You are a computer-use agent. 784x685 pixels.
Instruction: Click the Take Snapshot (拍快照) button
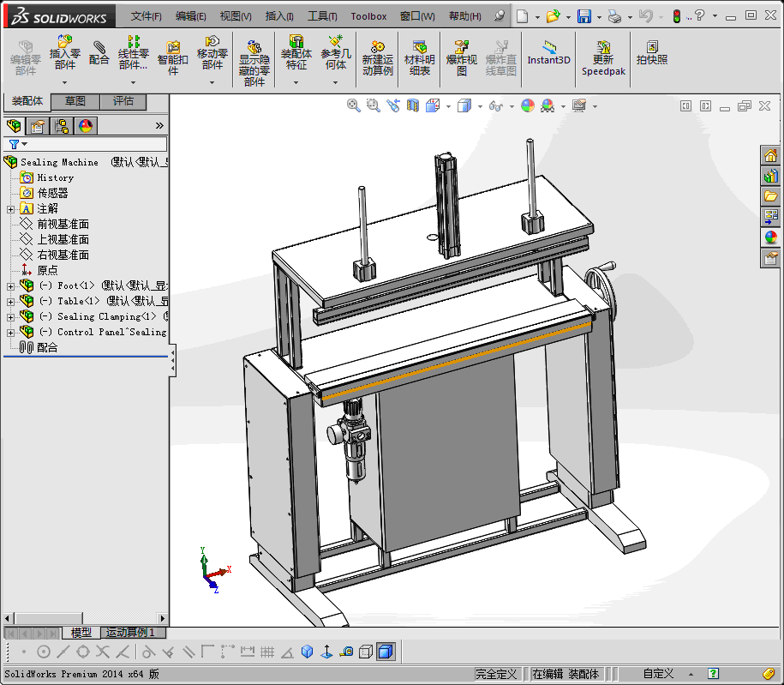point(652,53)
